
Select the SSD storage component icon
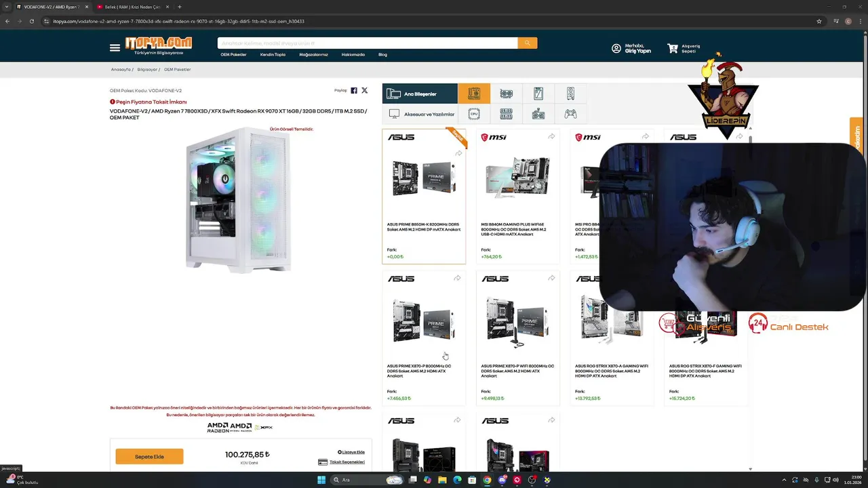pos(538,94)
